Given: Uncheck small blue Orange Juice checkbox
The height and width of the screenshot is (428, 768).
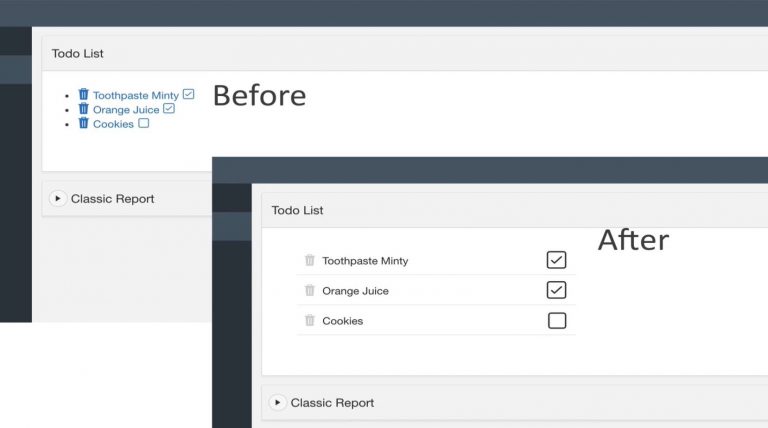Looking at the screenshot, I should point(169,108).
